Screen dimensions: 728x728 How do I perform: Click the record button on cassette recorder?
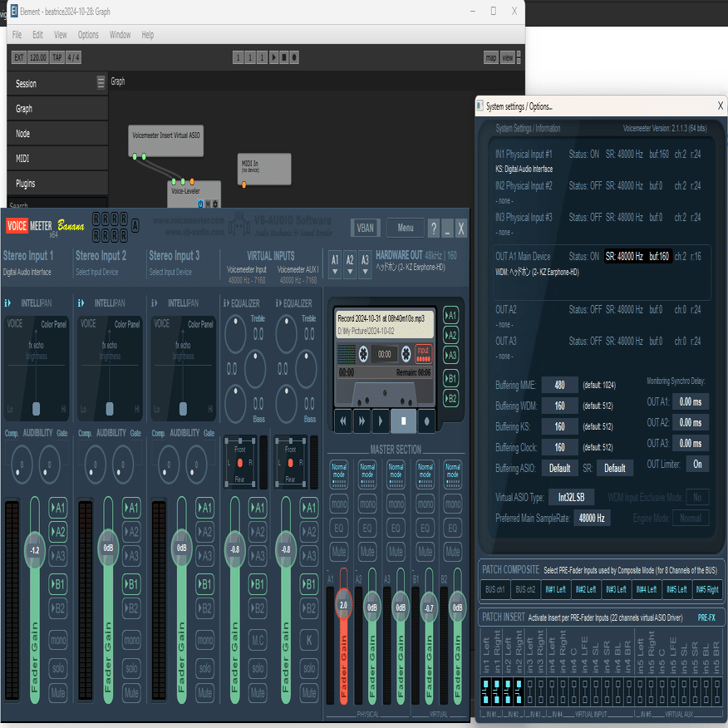click(426, 421)
